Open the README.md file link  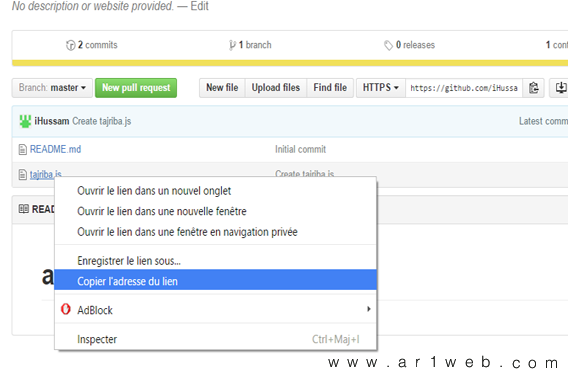tap(55, 149)
